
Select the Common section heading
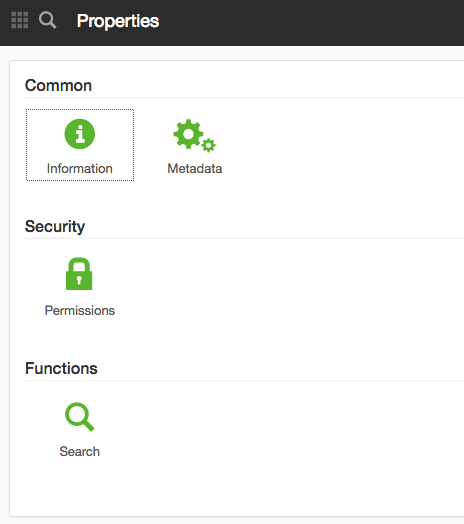[x=58, y=86]
